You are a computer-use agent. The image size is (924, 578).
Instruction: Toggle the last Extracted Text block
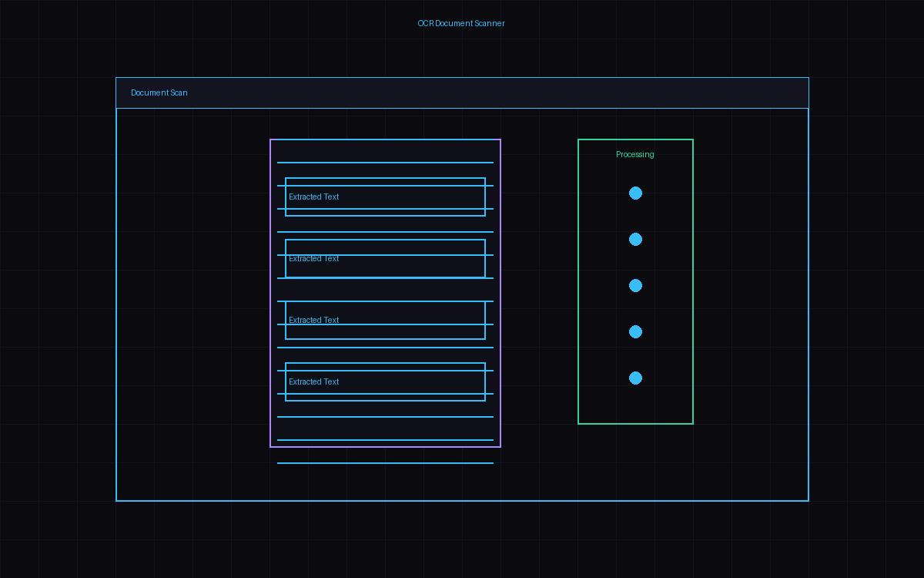tap(385, 381)
